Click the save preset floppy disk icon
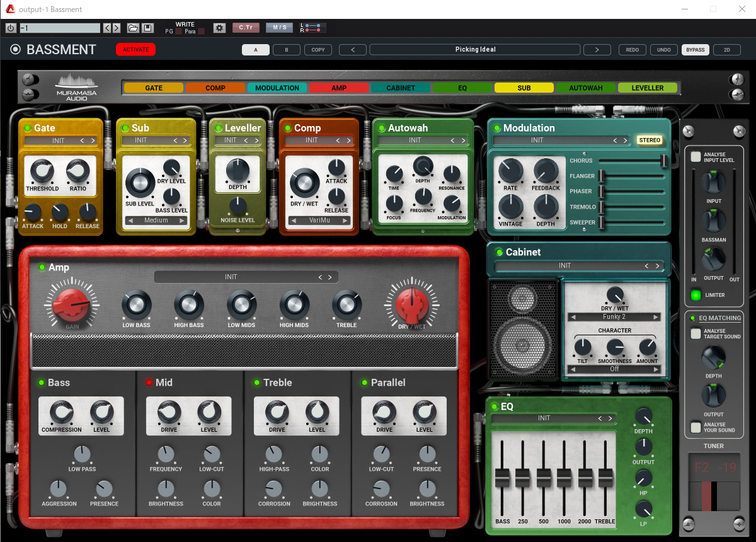 coord(147,28)
